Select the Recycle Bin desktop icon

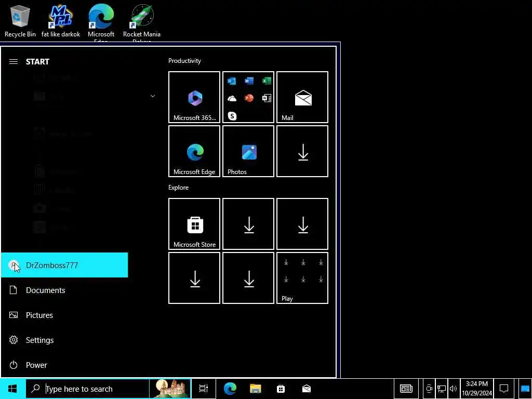[x=20, y=21]
